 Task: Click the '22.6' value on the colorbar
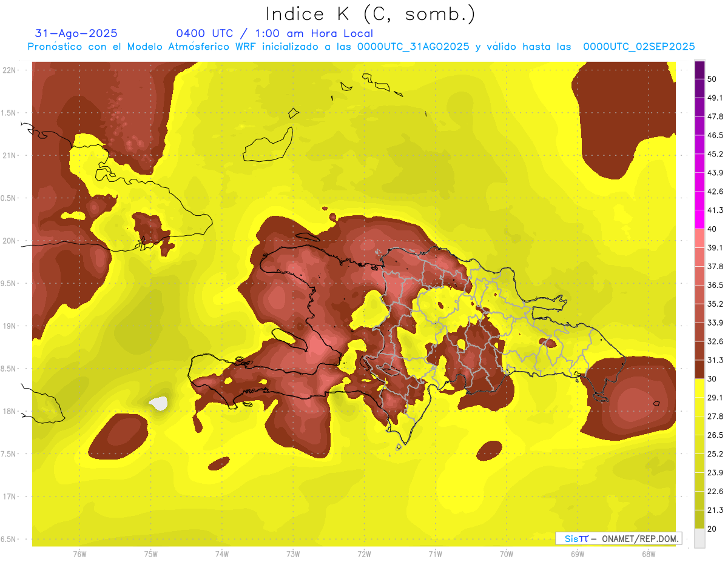[x=715, y=492]
